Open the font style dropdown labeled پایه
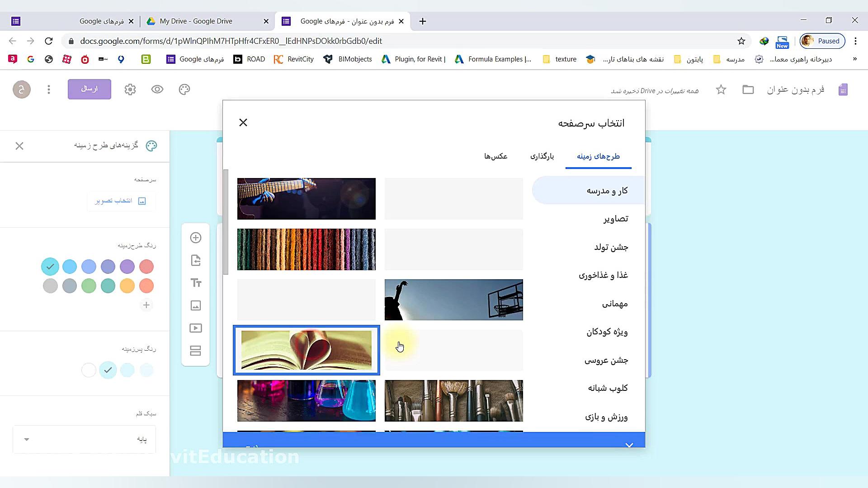Image resolution: width=868 pixels, height=488 pixels. (x=84, y=439)
